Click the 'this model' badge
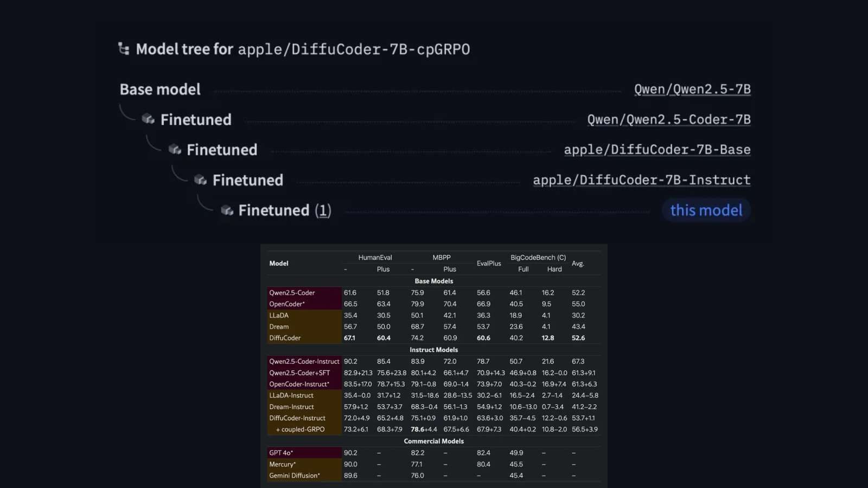The width and height of the screenshot is (868, 488). (x=706, y=210)
